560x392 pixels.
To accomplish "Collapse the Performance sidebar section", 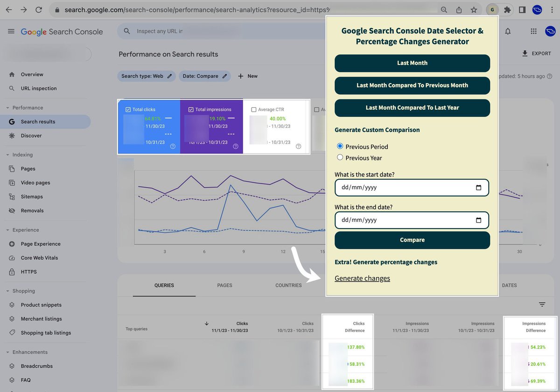I will pos(7,108).
